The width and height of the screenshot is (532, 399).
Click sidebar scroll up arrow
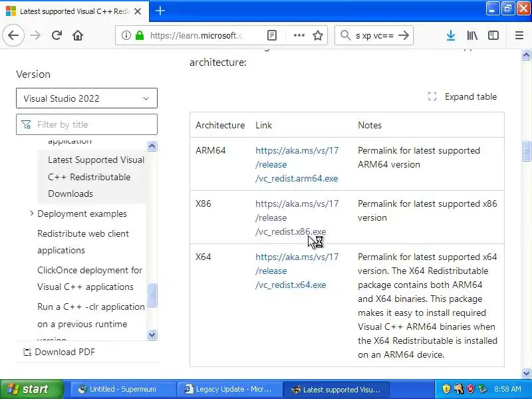152,146
